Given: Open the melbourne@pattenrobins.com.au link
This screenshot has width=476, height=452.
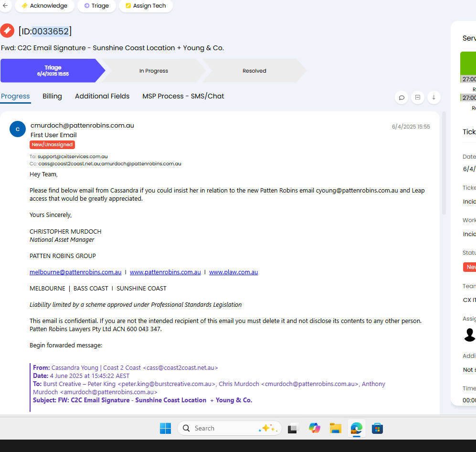Looking at the screenshot, I should (75, 272).
